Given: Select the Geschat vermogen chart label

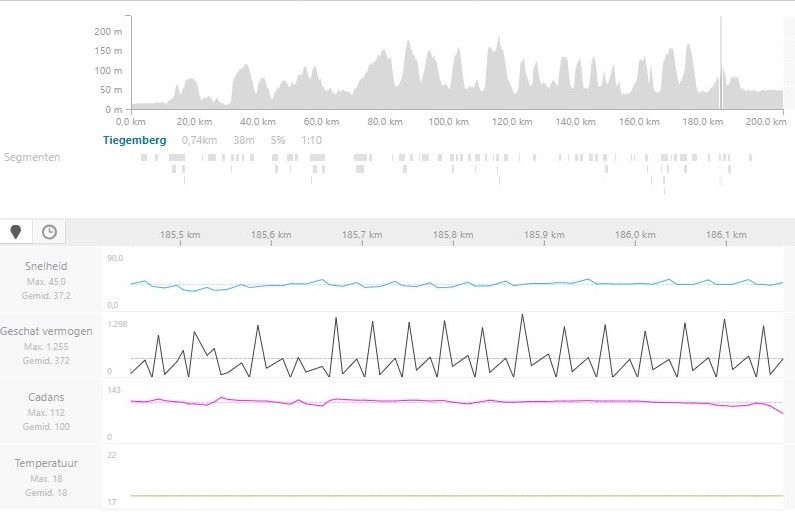Looking at the screenshot, I should 46,331.
